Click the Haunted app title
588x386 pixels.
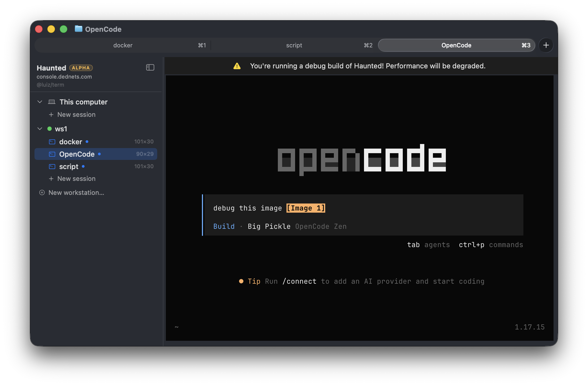pos(51,68)
